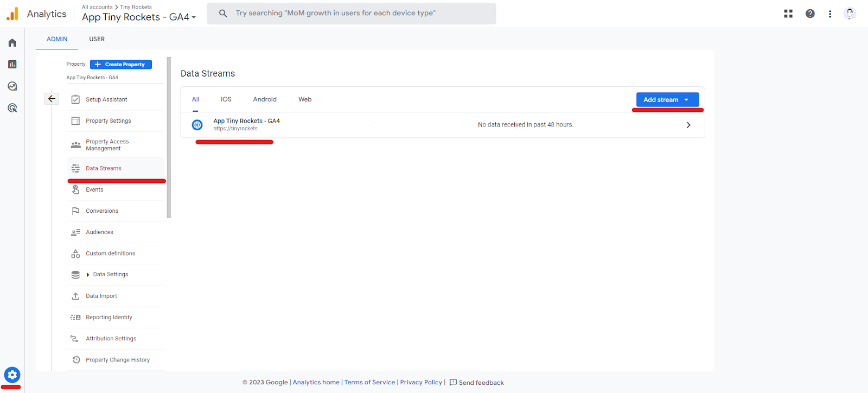Click the back arrow in property column
The width and height of the screenshot is (868, 393).
(x=52, y=99)
